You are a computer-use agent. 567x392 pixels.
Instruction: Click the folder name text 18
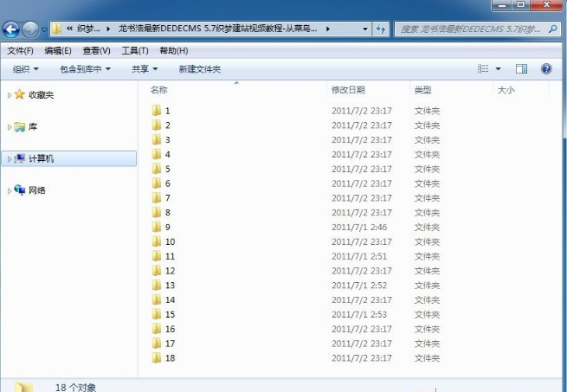coord(170,358)
